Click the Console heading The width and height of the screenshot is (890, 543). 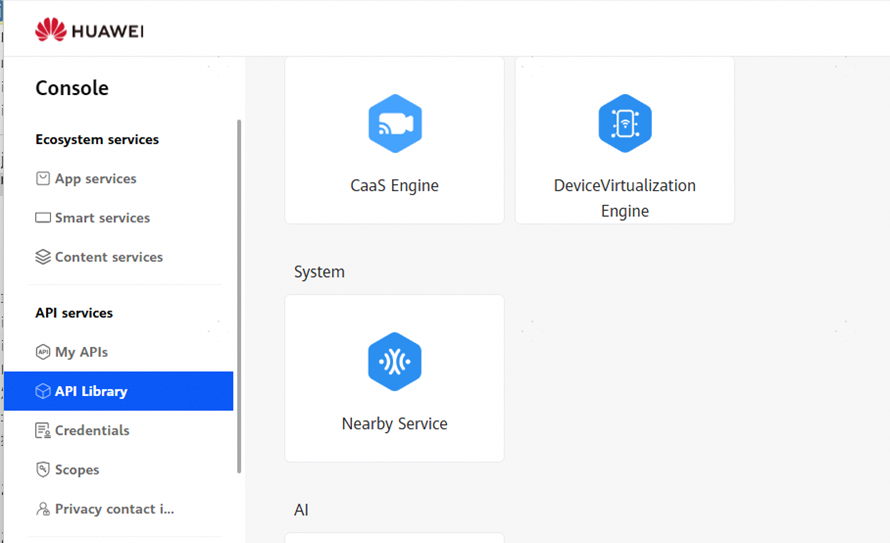coord(72,88)
